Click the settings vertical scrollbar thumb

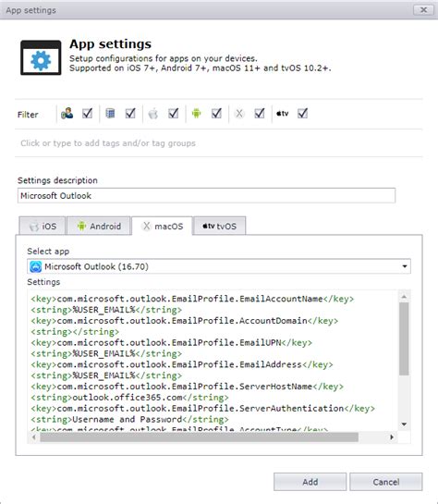pos(405,338)
